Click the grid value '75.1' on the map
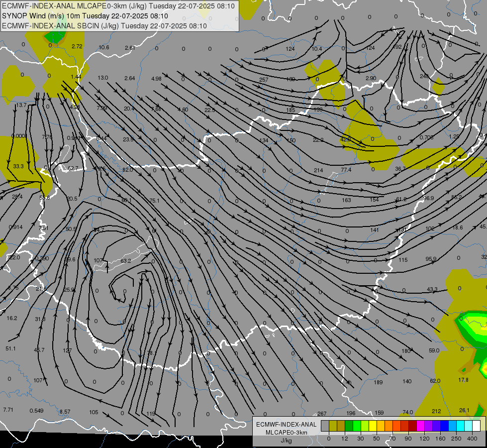Viewport: 487px width, 448px height. pyautogui.click(x=154, y=201)
